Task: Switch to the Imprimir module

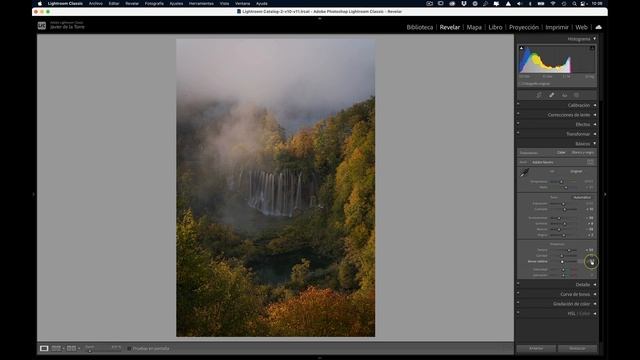Action: pyautogui.click(x=557, y=27)
